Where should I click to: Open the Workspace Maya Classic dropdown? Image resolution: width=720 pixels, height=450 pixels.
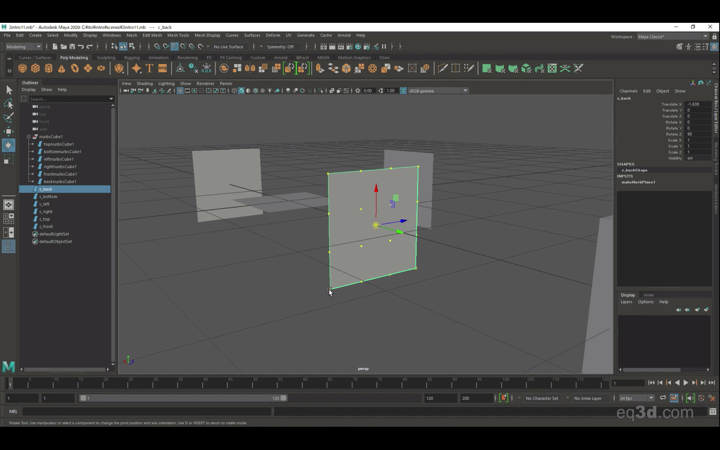click(x=672, y=36)
